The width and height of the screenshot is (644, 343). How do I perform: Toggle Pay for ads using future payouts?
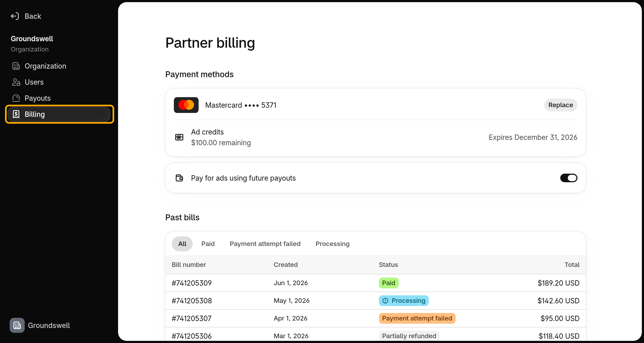(569, 178)
